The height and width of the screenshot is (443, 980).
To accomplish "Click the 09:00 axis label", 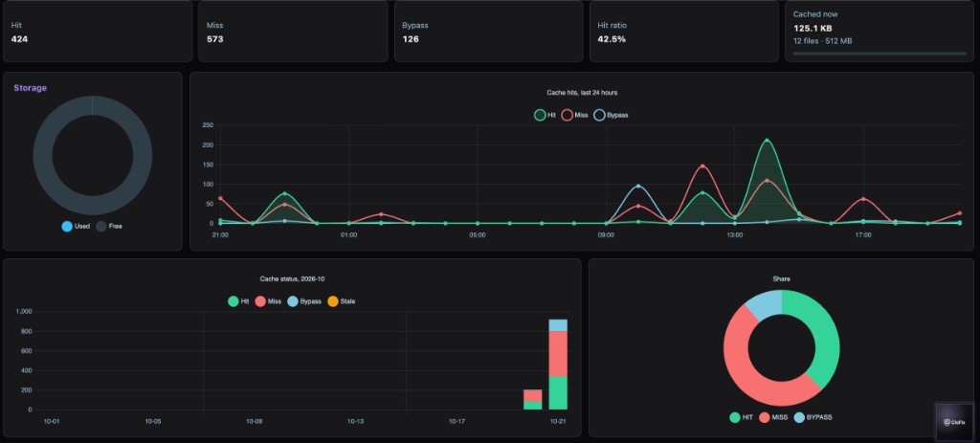I will click(x=606, y=235).
